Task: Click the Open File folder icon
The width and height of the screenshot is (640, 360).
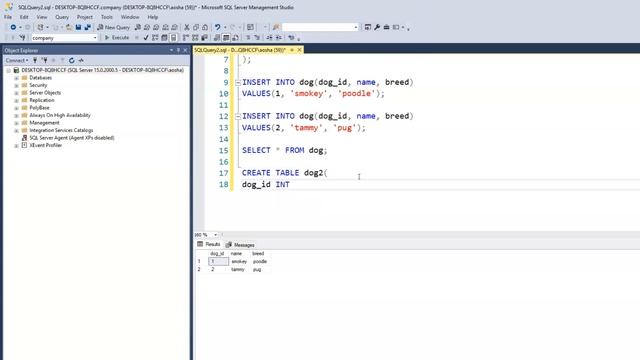Action: [69, 27]
